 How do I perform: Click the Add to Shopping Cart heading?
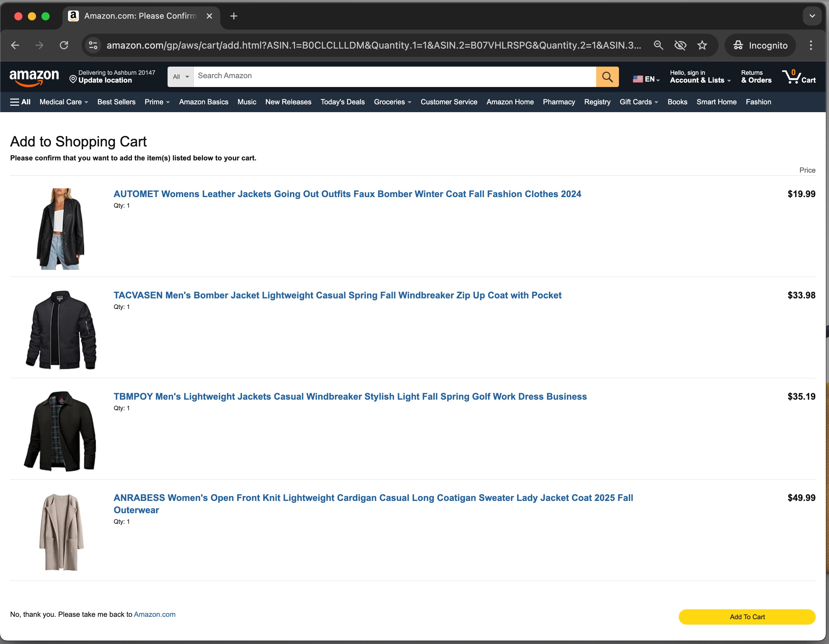pyautogui.click(x=78, y=142)
